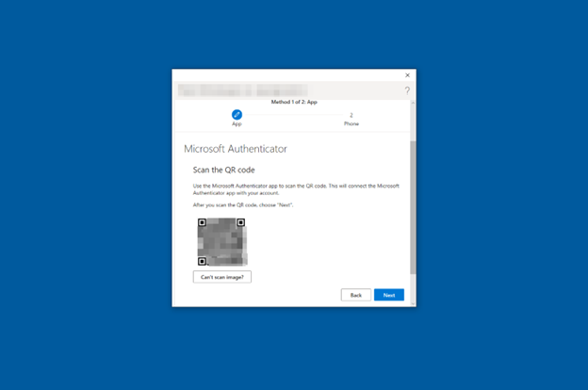This screenshot has height=390, width=588.
Task: Click the dialog's vertical scrollbar
Action: pyautogui.click(x=413, y=207)
